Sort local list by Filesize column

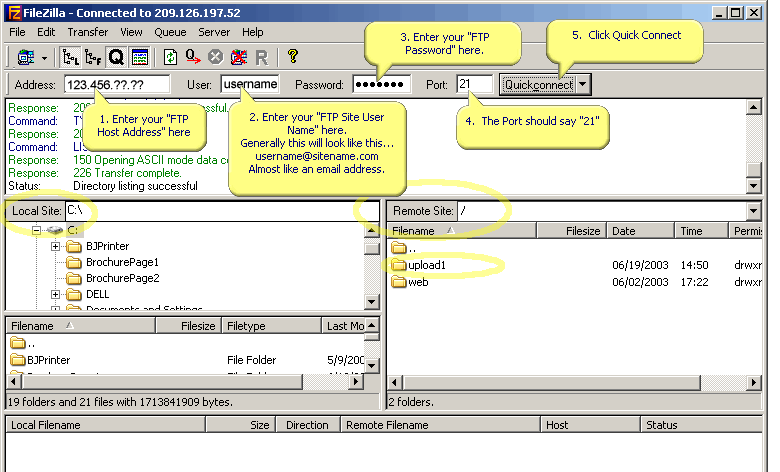(189, 326)
